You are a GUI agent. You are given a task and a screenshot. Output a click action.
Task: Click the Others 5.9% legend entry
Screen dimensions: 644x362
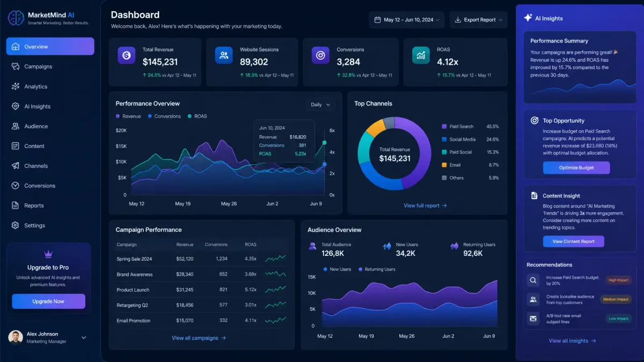470,178
